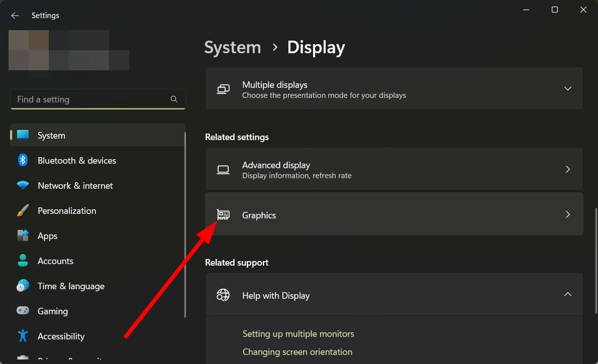Click the Accounts person icon
The width and height of the screenshot is (598, 364).
click(23, 261)
